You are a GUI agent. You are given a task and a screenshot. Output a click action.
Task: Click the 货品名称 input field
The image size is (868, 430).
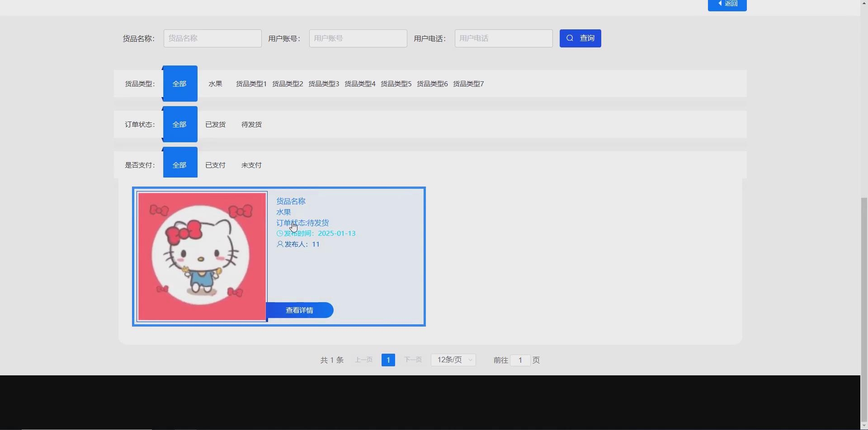point(212,38)
